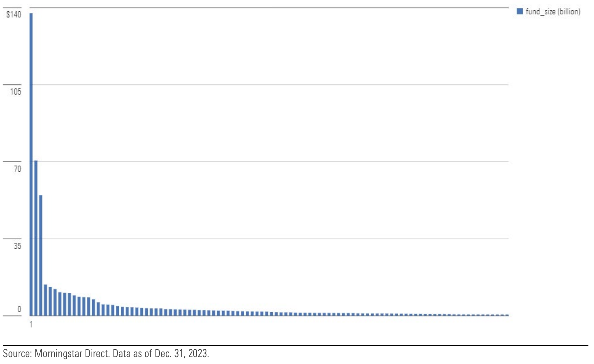Screen dimensions: 594x364
Task: Select the "70" y-axis label
Action: pyautogui.click(x=17, y=169)
